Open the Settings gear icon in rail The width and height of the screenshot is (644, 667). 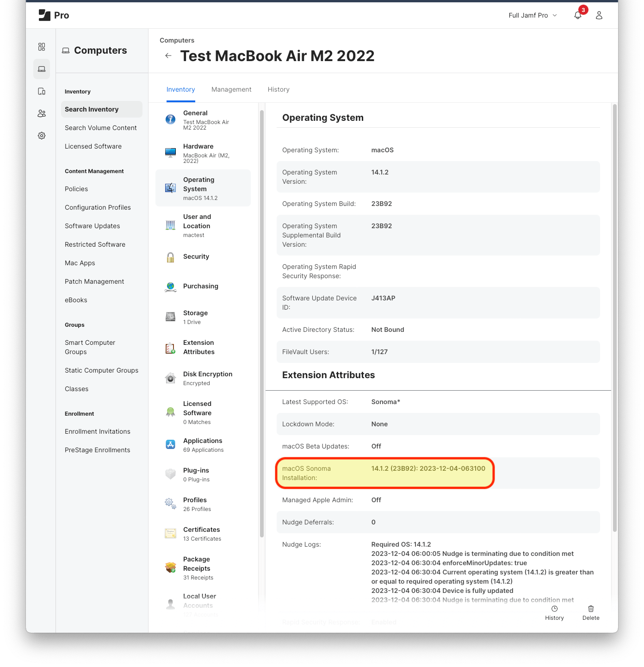pos(42,136)
